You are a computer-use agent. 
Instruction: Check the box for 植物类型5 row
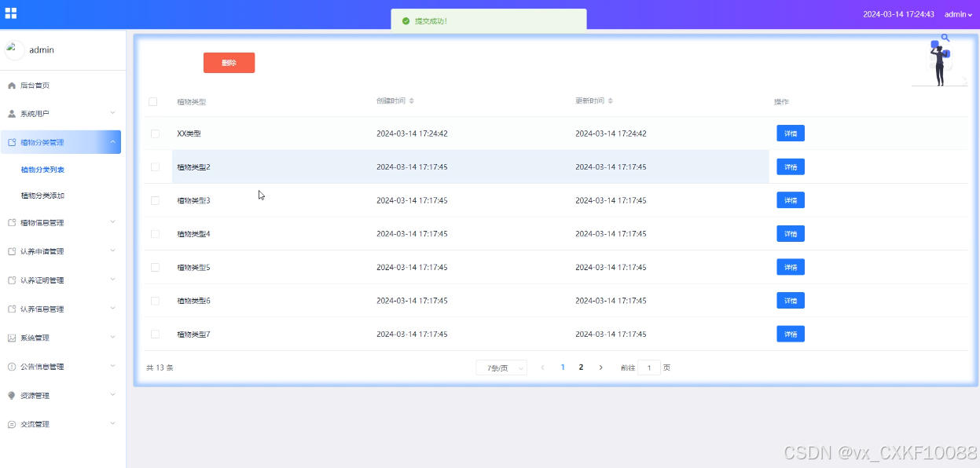click(155, 267)
